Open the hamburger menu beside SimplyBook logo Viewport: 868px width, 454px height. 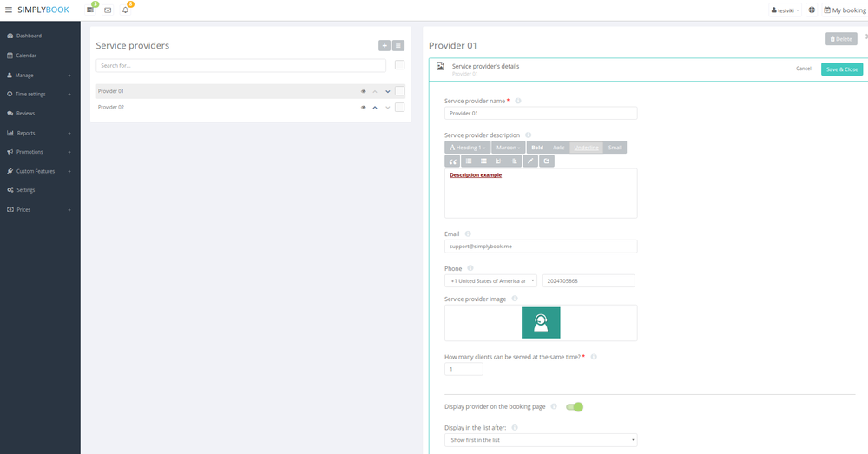coord(9,10)
